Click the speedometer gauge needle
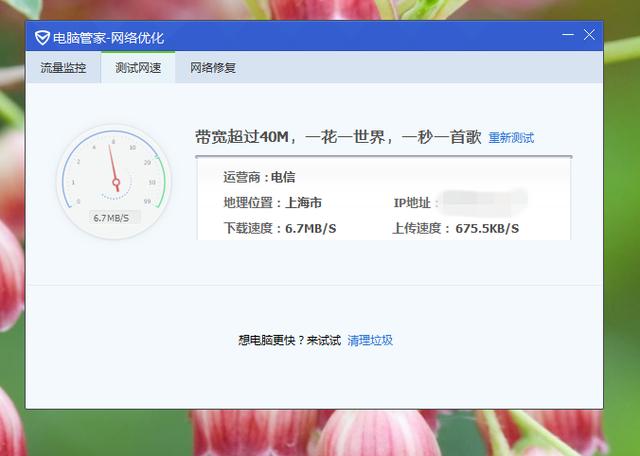 point(113,167)
